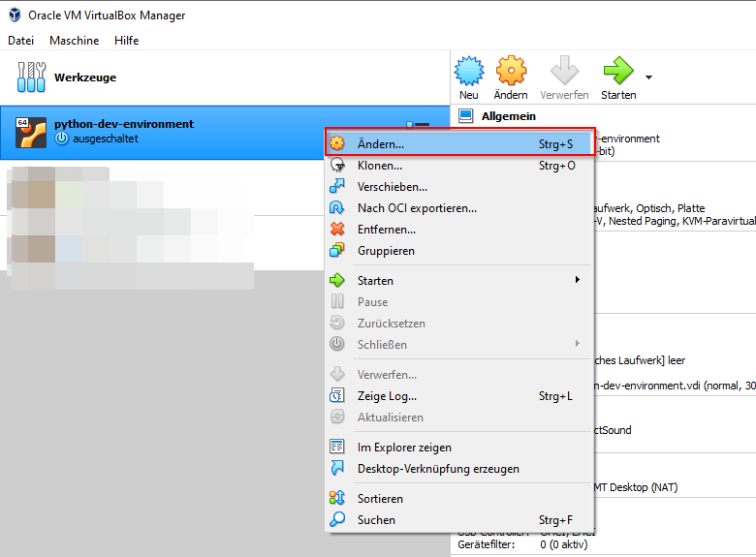Choose Zeige Log... entry
The height and width of the screenshot is (557, 756).
click(x=459, y=396)
